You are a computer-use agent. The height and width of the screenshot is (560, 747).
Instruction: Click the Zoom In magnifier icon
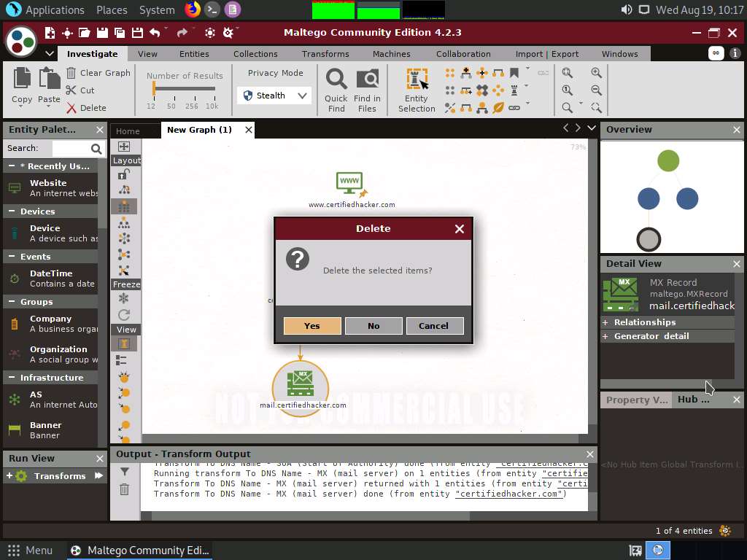[x=596, y=72]
